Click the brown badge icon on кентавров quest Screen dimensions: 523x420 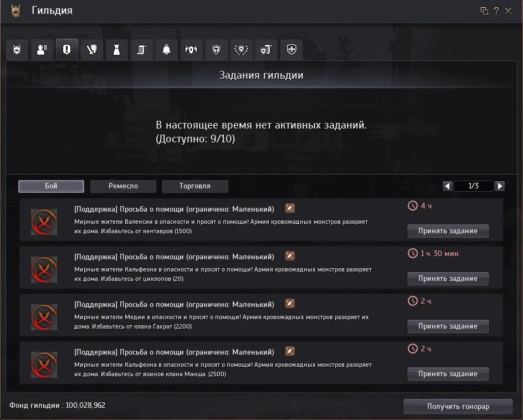(290, 208)
